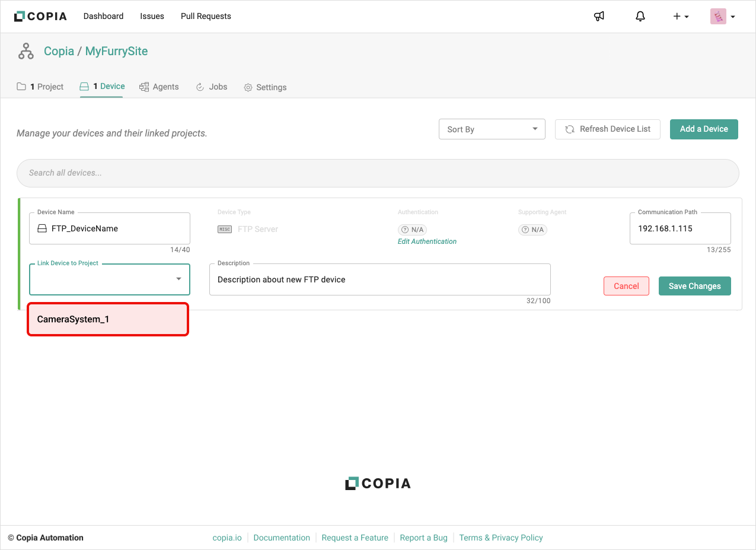This screenshot has width=756, height=550.
Task: Click the Copia footer logo
Action: point(378,484)
